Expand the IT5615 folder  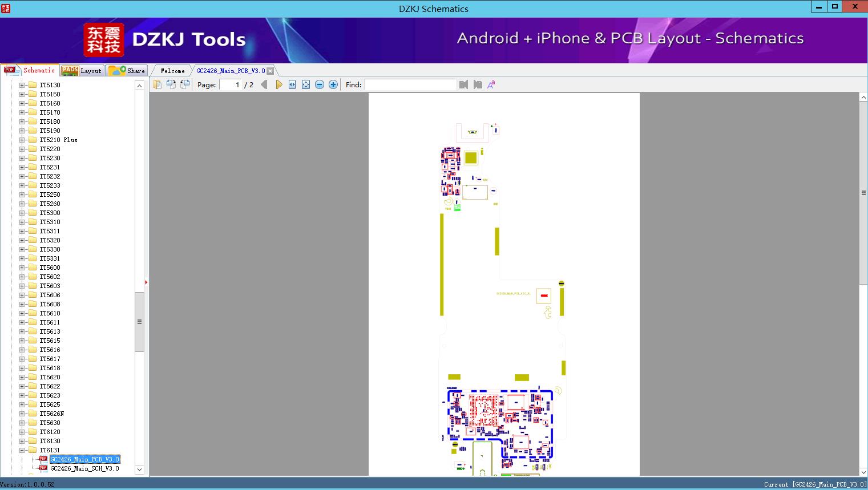(22, 341)
